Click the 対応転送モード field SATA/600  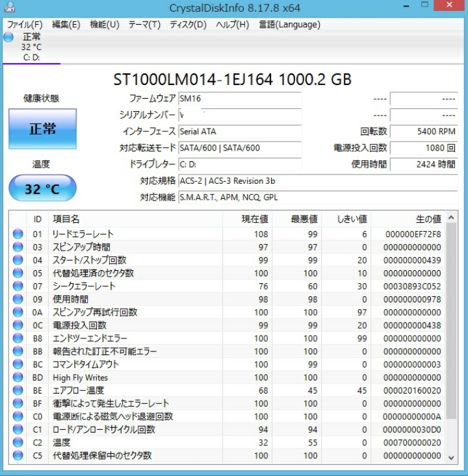(x=240, y=148)
